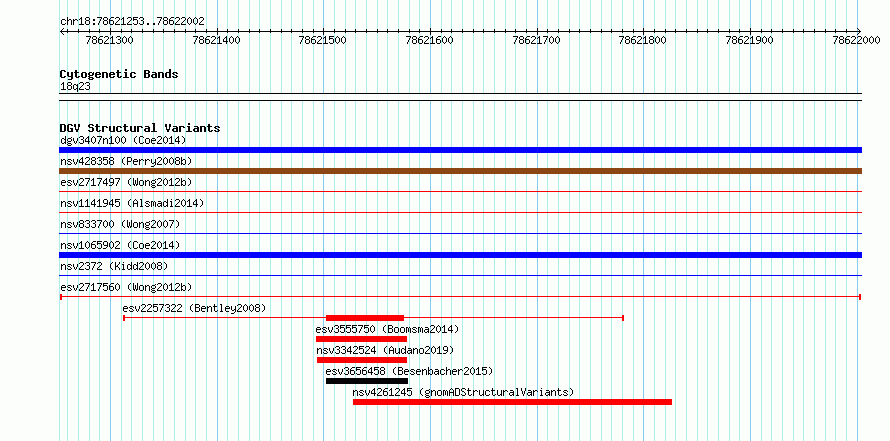Click the nsv1141945 (Alsmadi2014) label

pyautogui.click(x=132, y=203)
